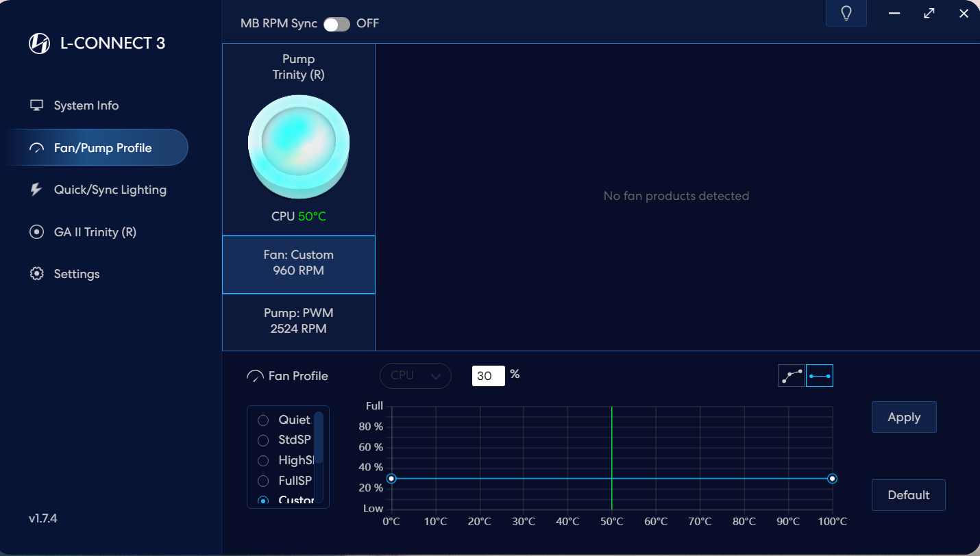Click the Default button

[909, 495]
